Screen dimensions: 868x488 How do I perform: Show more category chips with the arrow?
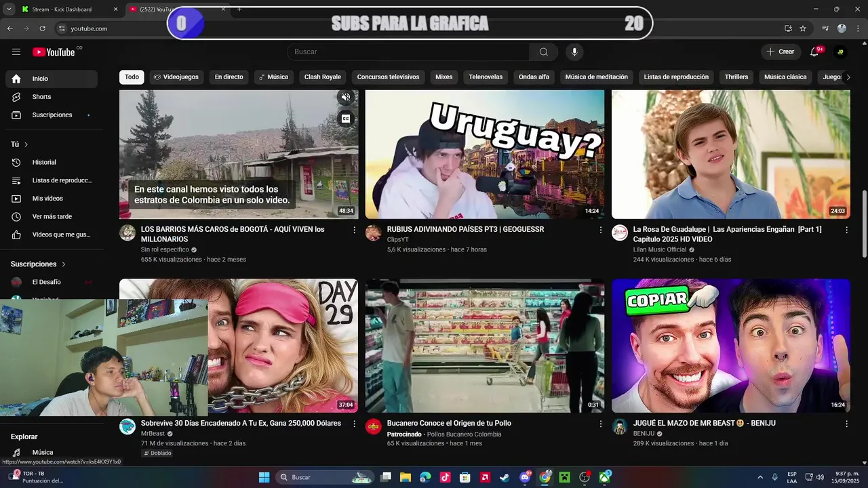[x=848, y=77]
